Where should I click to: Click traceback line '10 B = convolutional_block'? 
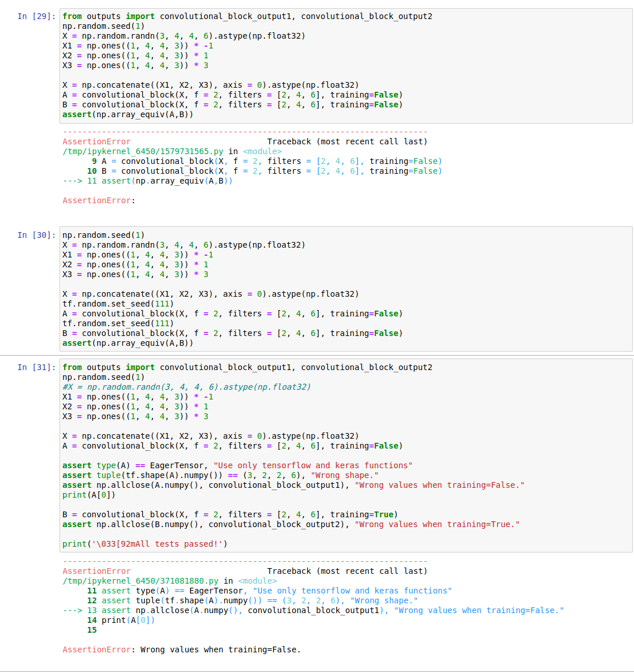click(x=264, y=171)
